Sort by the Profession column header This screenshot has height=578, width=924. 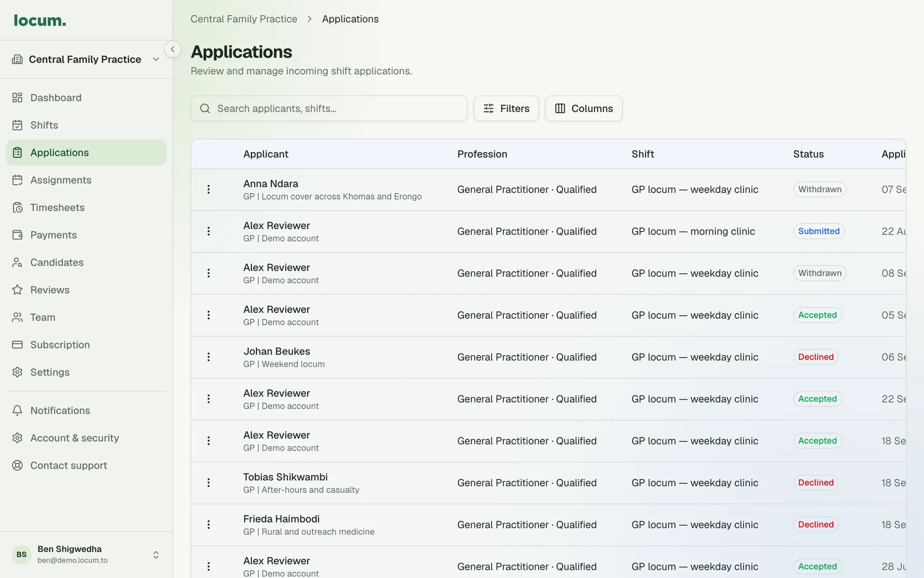(482, 154)
